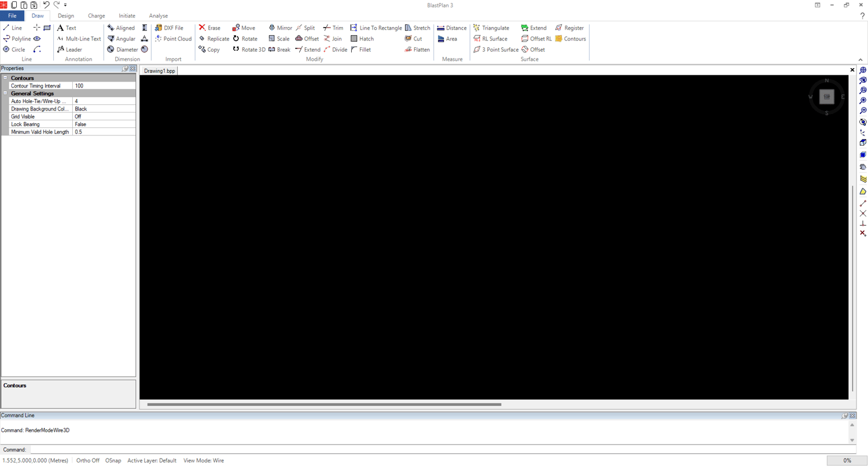Use the Hatch tool
The width and height of the screenshot is (868, 466).
click(x=362, y=39)
